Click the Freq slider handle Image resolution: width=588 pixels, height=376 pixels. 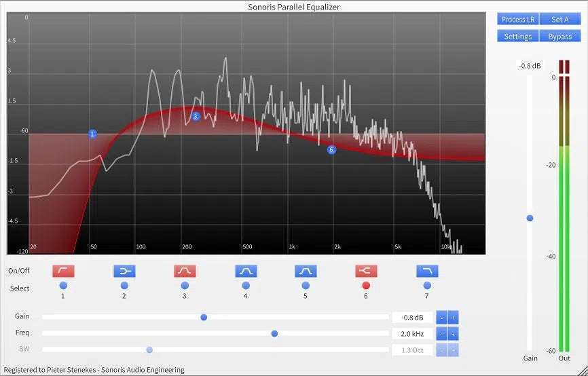[274, 333]
